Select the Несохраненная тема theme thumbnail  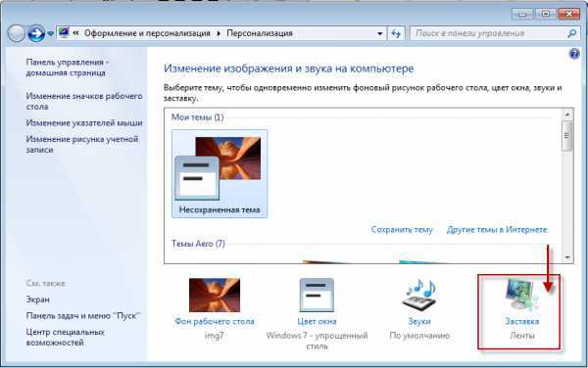click(220, 173)
